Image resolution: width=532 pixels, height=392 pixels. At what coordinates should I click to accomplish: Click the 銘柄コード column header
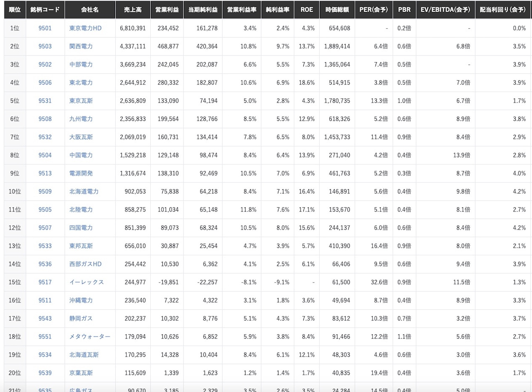tap(45, 10)
